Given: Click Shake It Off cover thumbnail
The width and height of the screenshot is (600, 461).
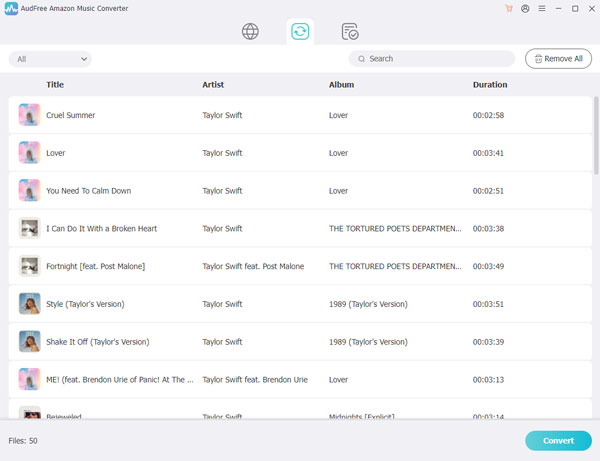Looking at the screenshot, I should tap(29, 342).
